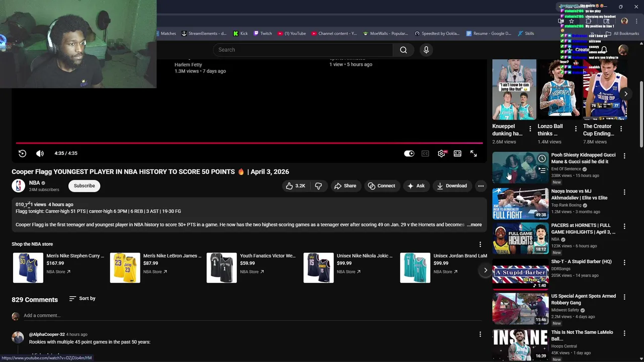Screen dimensions: 644x362
Task: Open options for Not The Same LaMelo video
Action: (624, 333)
